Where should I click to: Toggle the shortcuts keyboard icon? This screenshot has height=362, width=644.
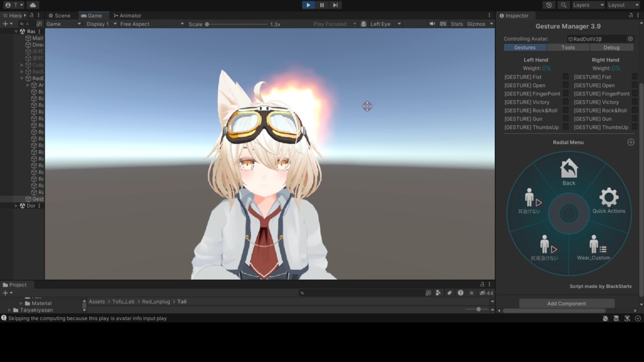click(x=443, y=24)
